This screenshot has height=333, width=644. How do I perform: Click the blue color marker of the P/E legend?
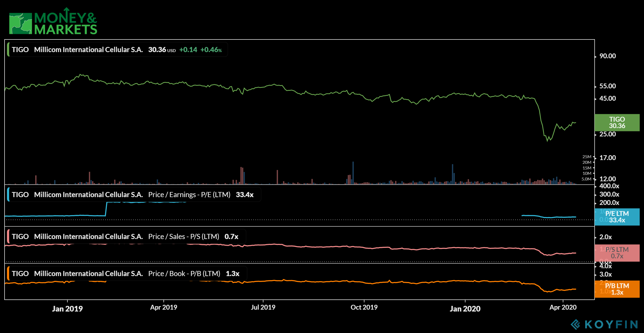8,194
